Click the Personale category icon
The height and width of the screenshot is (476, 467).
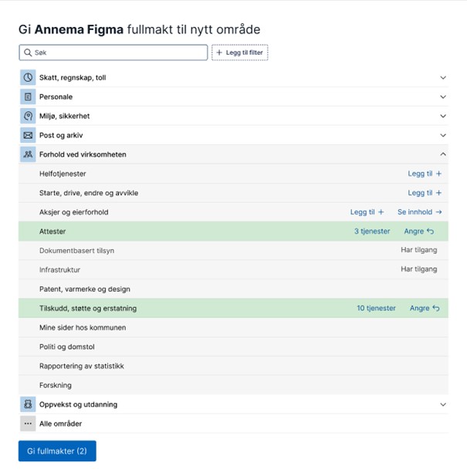point(28,97)
